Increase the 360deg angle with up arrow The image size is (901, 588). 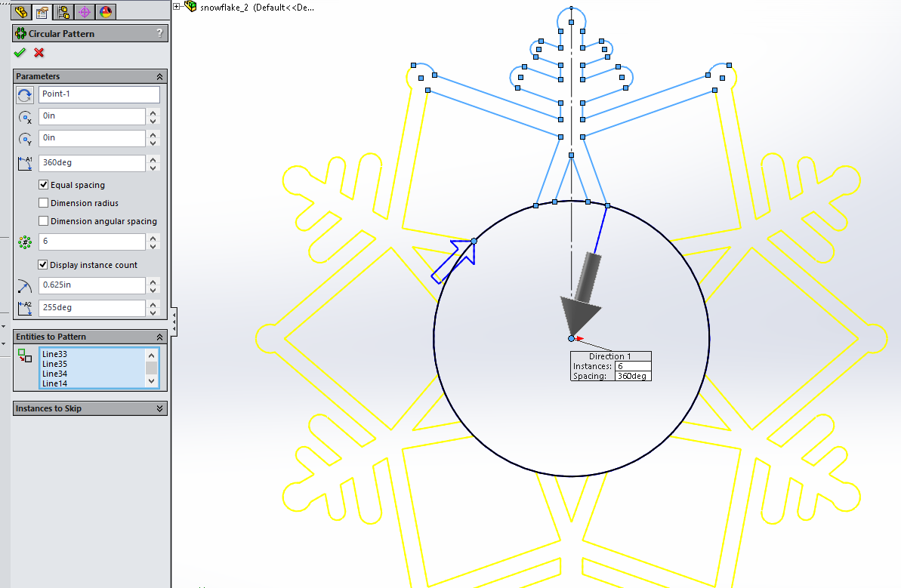click(153, 159)
